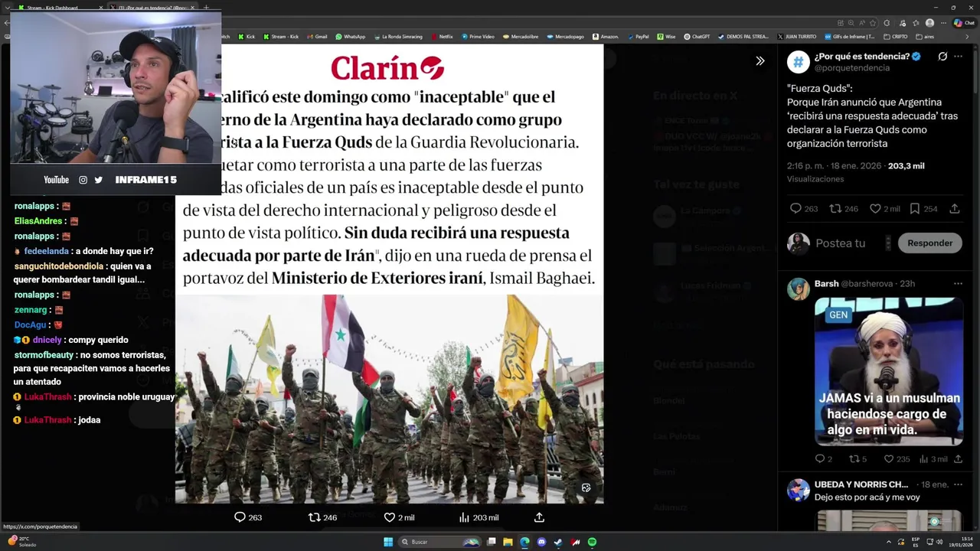Viewport: 980px width, 551px height.
Task: Open the Barsh reply GEN video thumbnail
Action: click(x=888, y=371)
